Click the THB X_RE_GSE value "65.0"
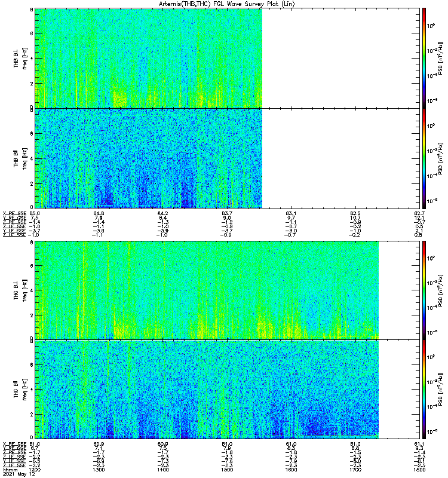 pyautogui.click(x=34, y=213)
